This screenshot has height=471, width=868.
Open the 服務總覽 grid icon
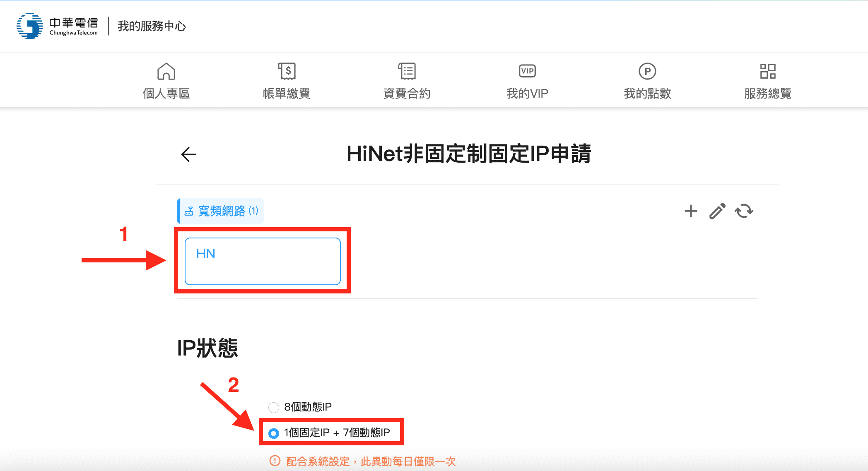[768, 71]
